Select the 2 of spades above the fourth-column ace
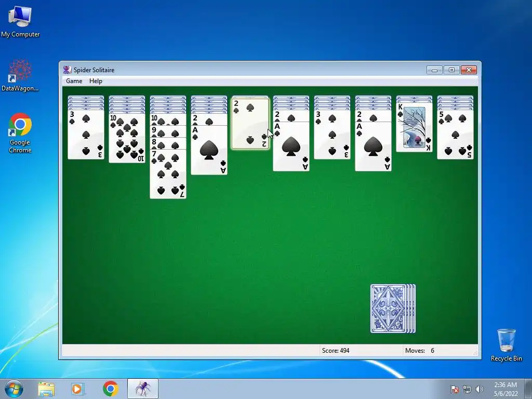 tap(209, 119)
